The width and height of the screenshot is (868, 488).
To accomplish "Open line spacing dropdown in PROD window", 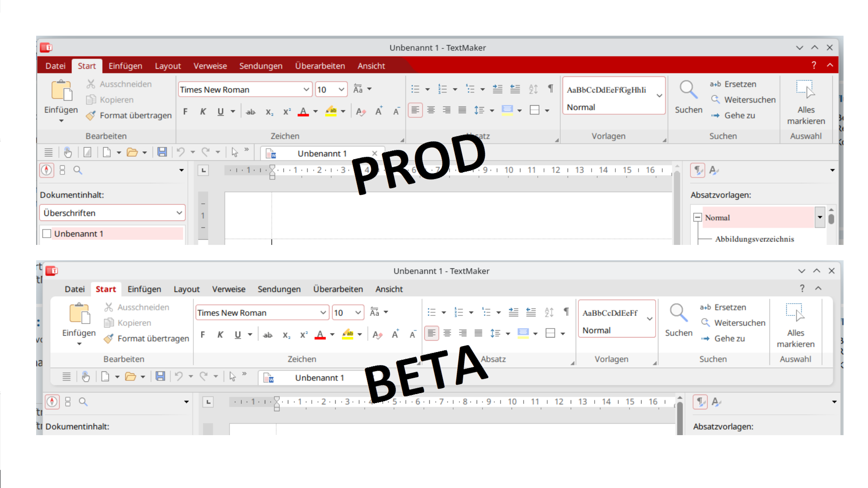I will click(492, 110).
